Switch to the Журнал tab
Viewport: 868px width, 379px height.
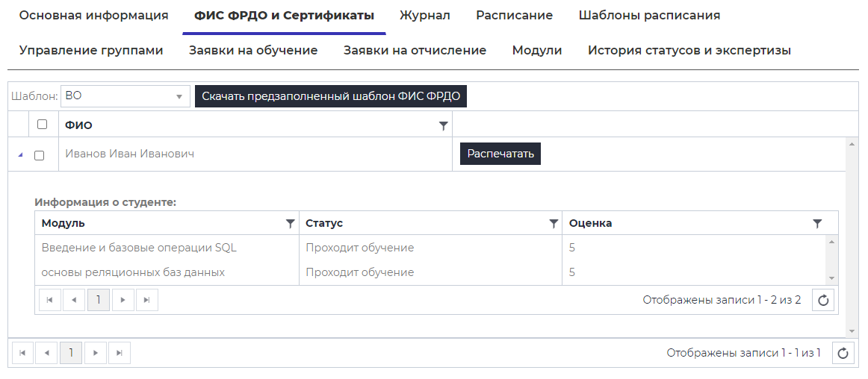click(424, 15)
